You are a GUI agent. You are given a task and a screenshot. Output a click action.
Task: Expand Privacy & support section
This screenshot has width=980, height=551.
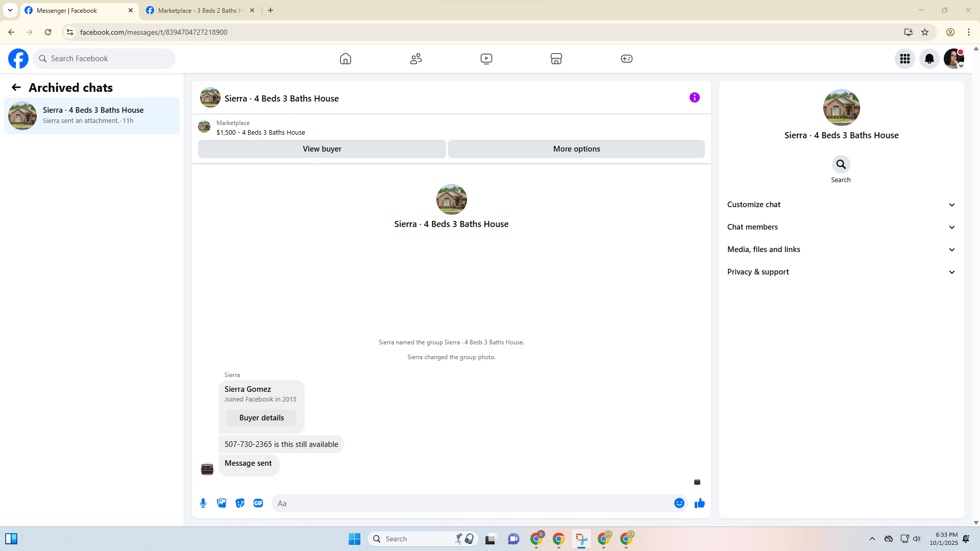click(841, 272)
